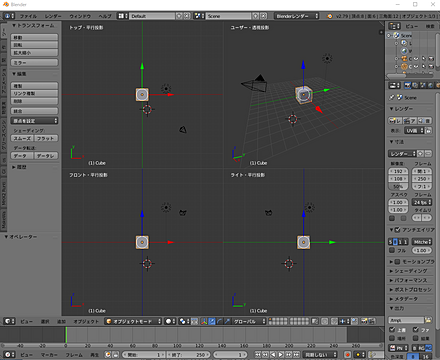Click the スムーズ shading button
Image resolution: width=440 pixels, height=360 pixels.
[x=22, y=138]
